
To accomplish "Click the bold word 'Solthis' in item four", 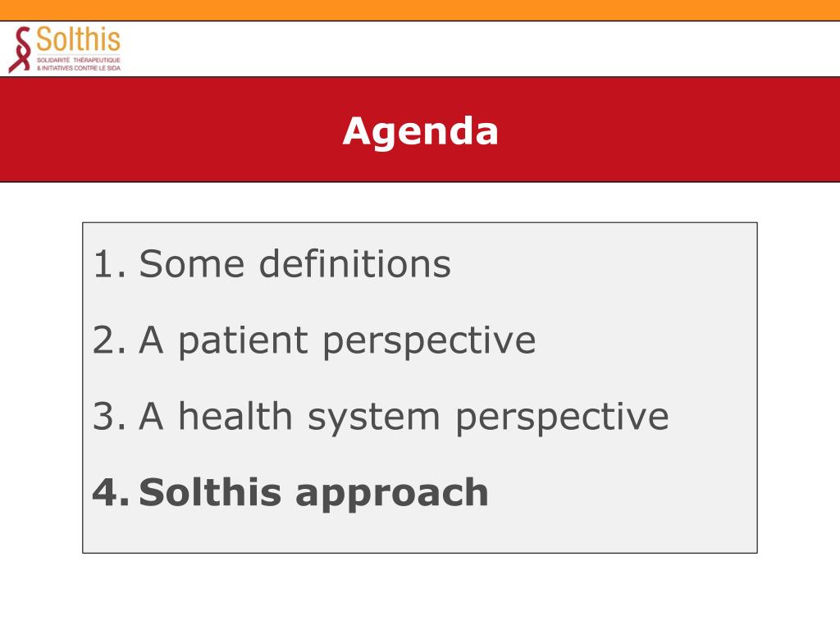I will point(210,491).
